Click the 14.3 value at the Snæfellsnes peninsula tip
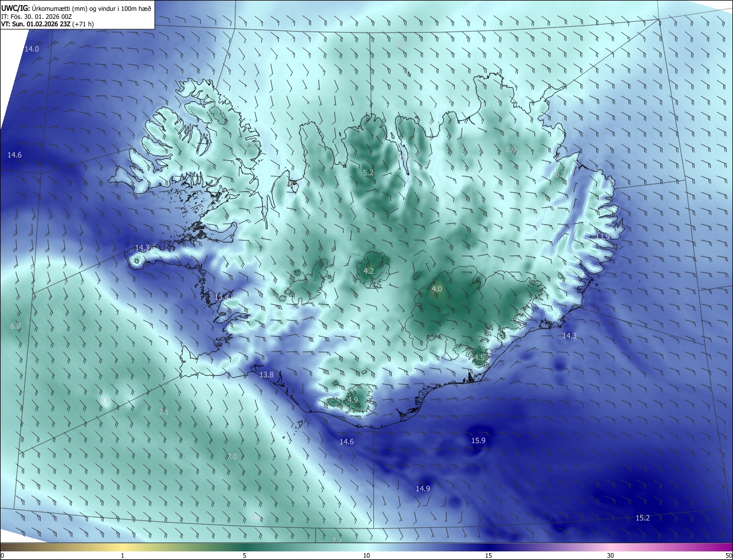 142,248
